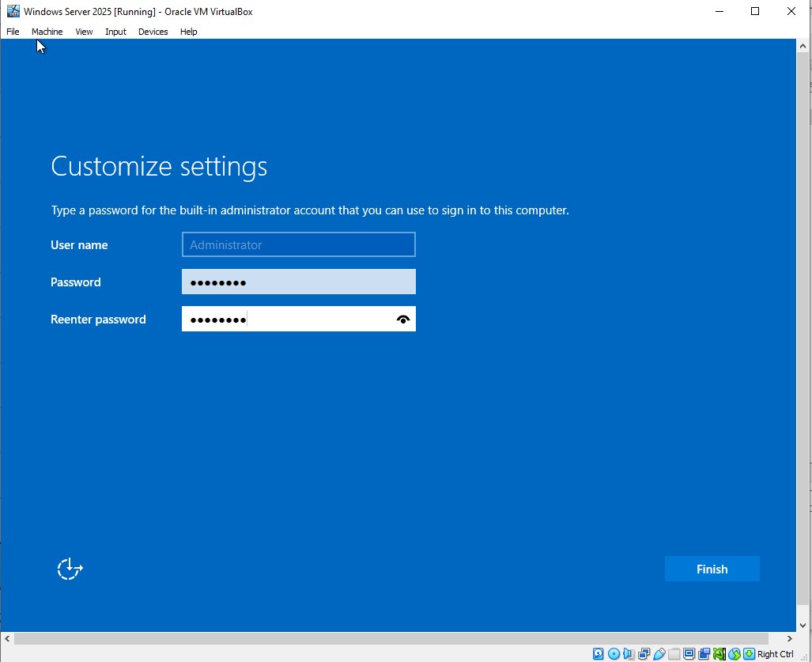Open the shared folders status icon
Screen dimensions: 812x662
[x=674, y=654]
